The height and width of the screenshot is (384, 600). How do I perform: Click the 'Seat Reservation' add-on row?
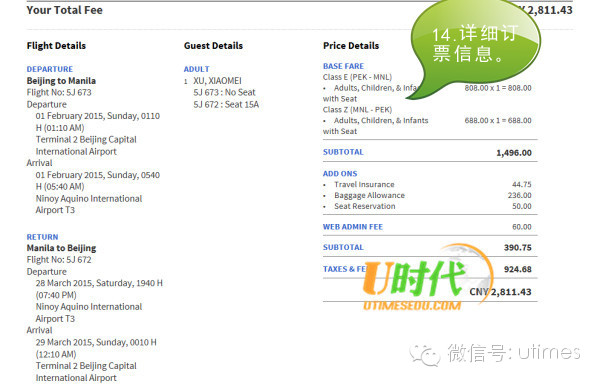pos(427,206)
